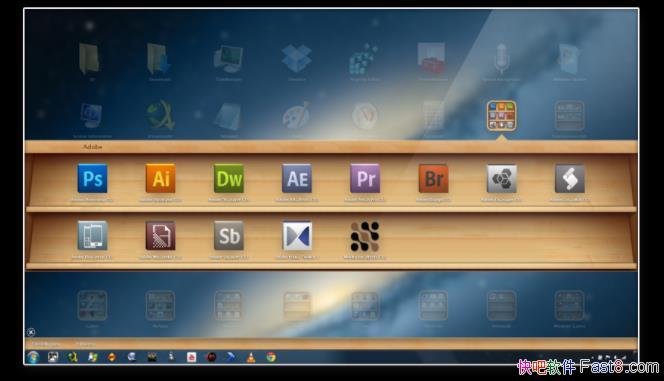
Task: Click the red and white taskbar icon
Action: (191, 357)
